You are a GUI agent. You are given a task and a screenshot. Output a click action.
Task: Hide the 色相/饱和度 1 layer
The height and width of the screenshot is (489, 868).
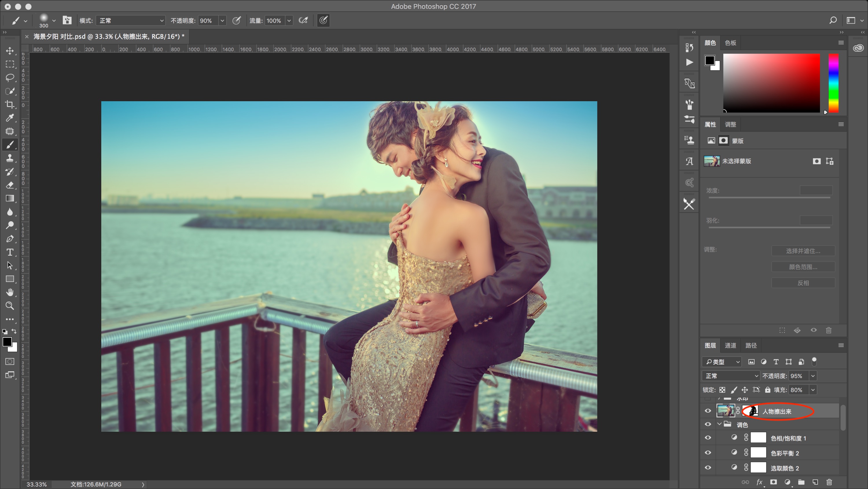(x=708, y=438)
